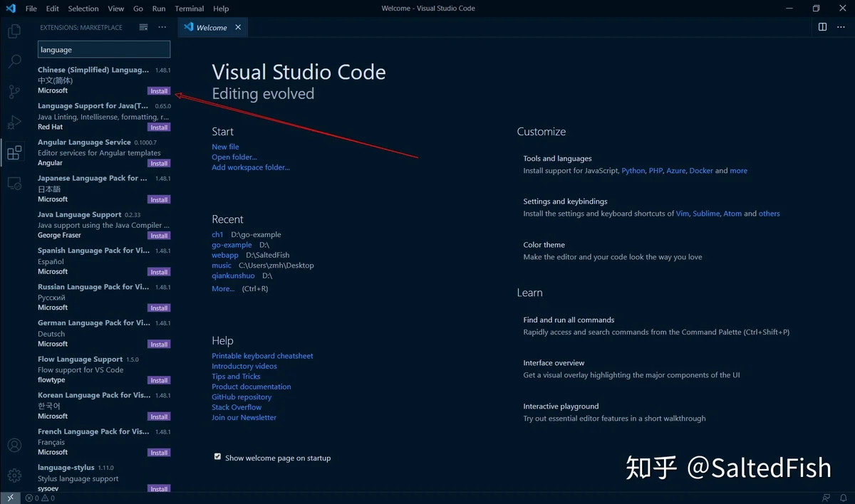Install Japanese Language Pack
Image resolution: width=855 pixels, height=504 pixels.
tap(159, 200)
